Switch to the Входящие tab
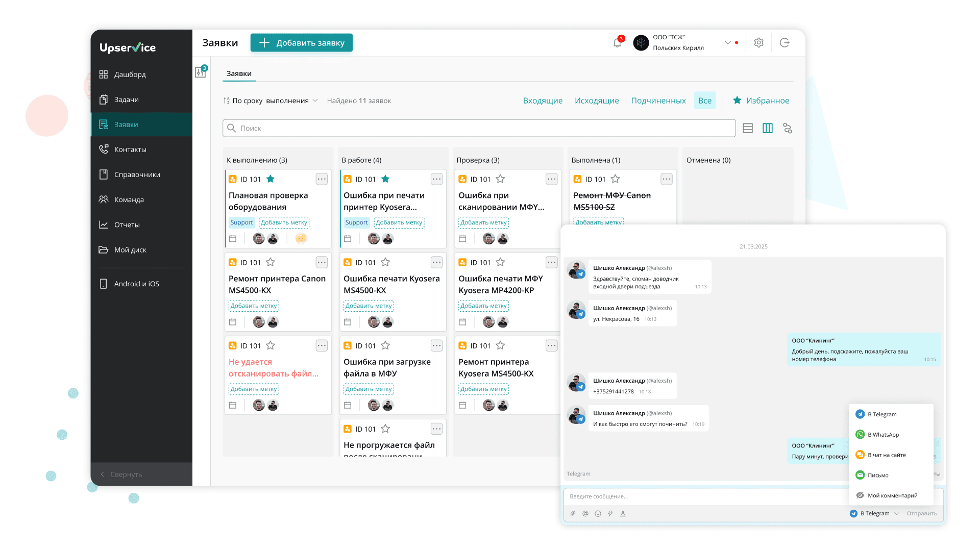This screenshot has height=551, width=980. 543,101
